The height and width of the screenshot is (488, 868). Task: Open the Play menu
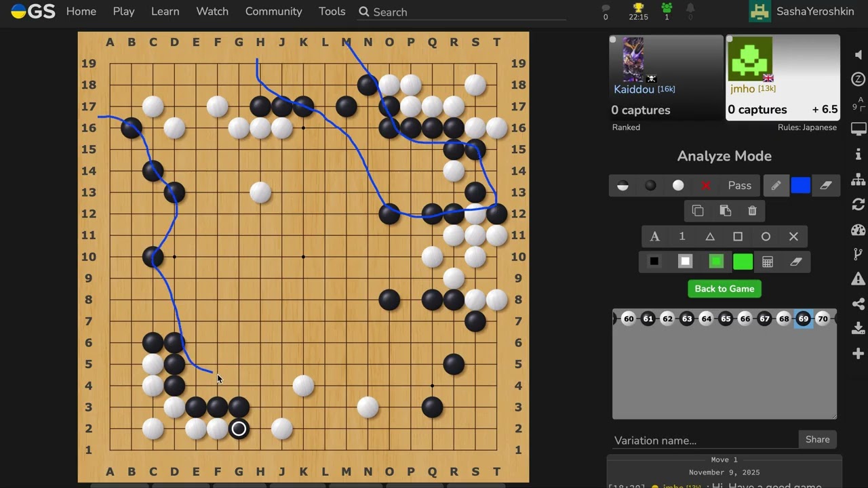(123, 12)
